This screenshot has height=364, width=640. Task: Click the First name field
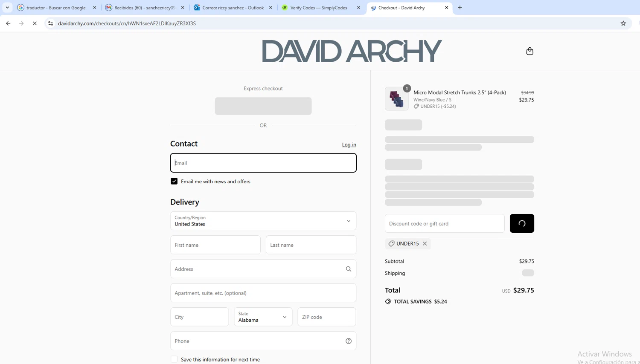pyautogui.click(x=215, y=245)
